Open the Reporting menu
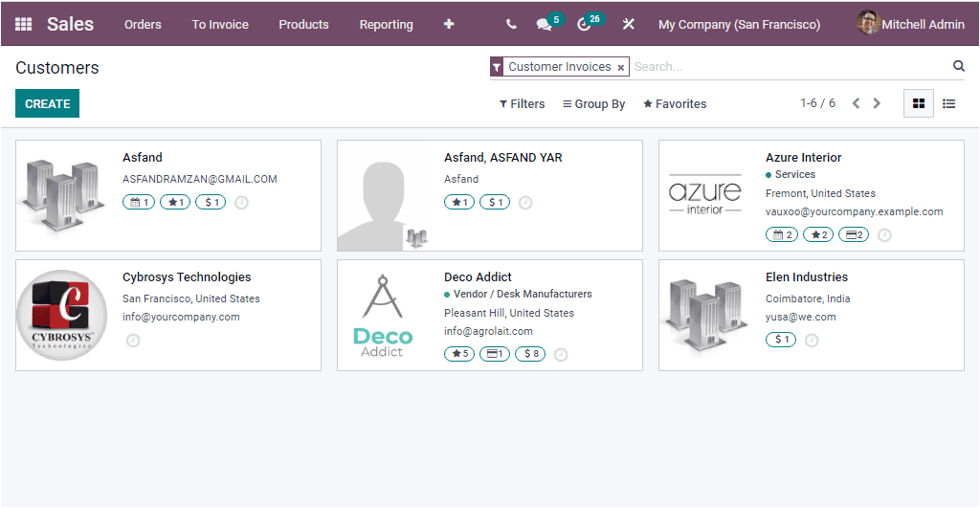Viewport: 980px width, 508px height. tap(387, 24)
